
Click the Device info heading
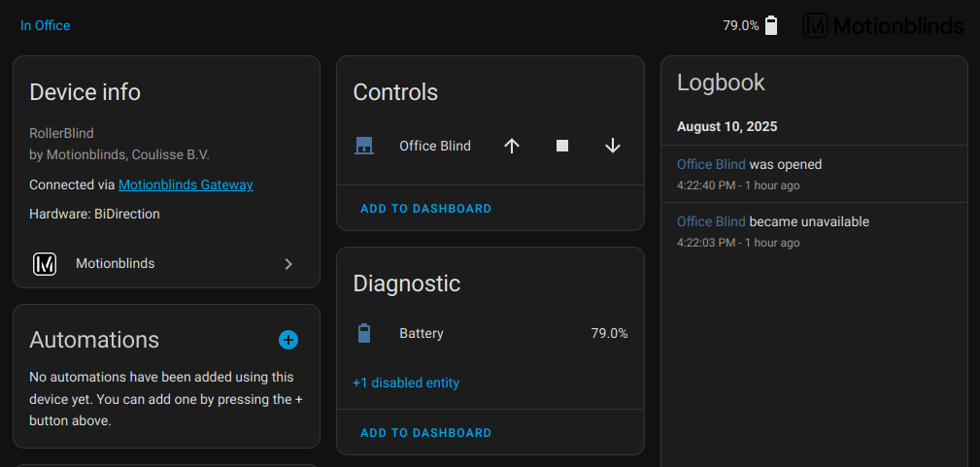tap(85, 92)
